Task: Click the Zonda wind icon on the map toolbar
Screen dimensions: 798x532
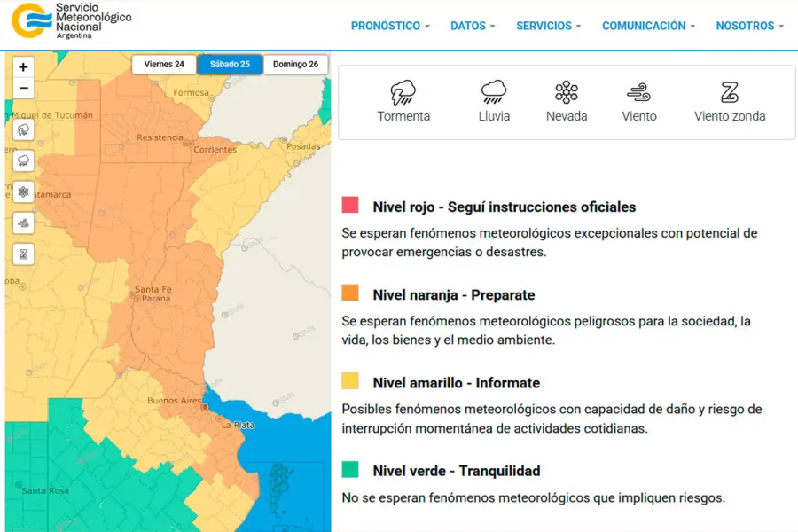Action: click(23, 254)
